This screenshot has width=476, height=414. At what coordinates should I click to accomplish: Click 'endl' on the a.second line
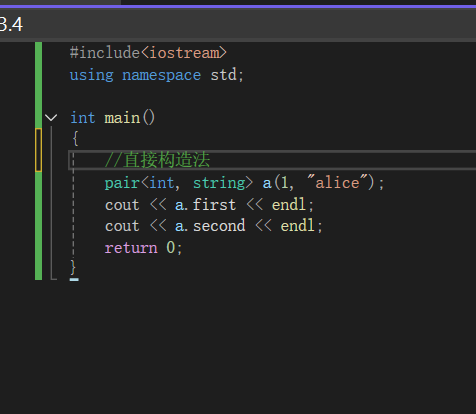pos(297,226)
